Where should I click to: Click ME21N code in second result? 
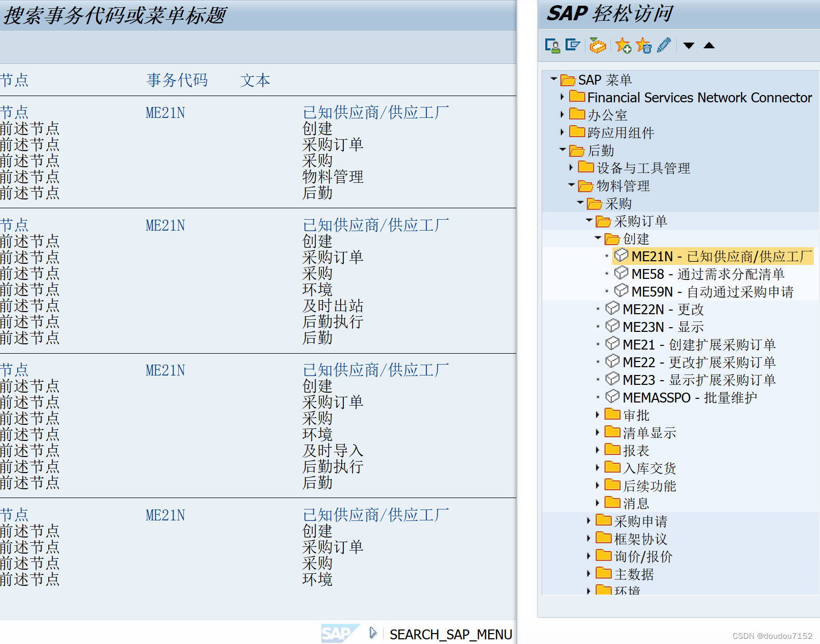click(x=165, y=225)
